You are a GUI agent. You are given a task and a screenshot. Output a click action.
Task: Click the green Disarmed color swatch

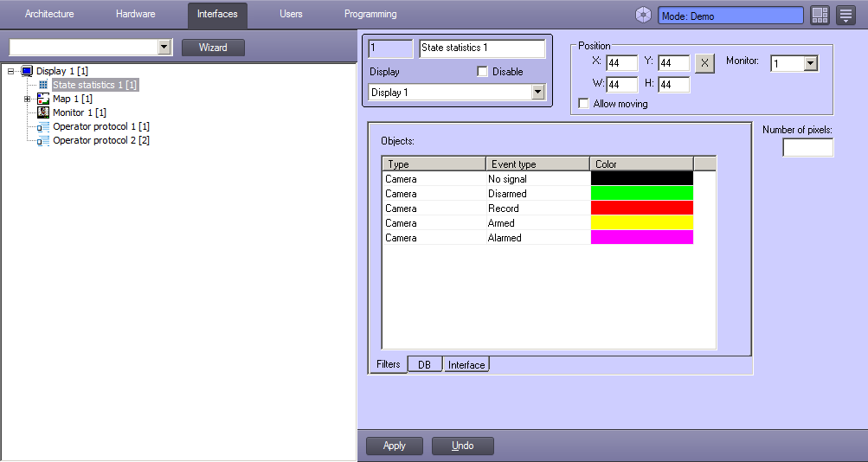click(641, 194)
